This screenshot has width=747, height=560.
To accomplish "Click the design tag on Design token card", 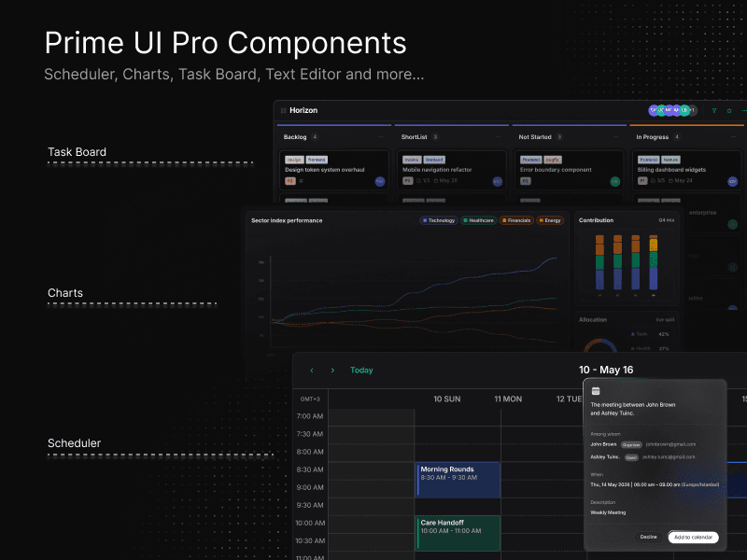I will tap(294, 160).
